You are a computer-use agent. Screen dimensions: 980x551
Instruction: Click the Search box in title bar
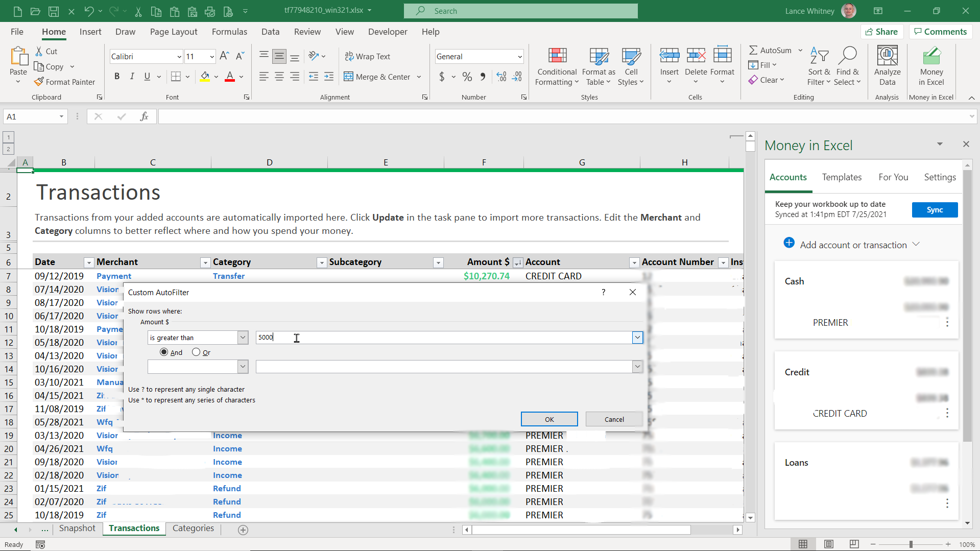coord(520,11)
